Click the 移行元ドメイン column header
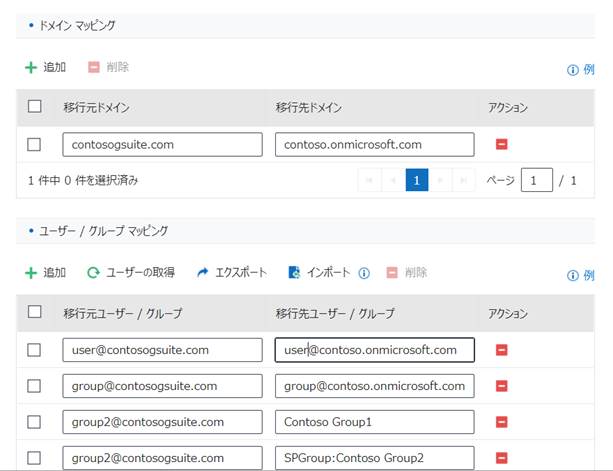Screen dimensions: 613x471 click(97, 107)
